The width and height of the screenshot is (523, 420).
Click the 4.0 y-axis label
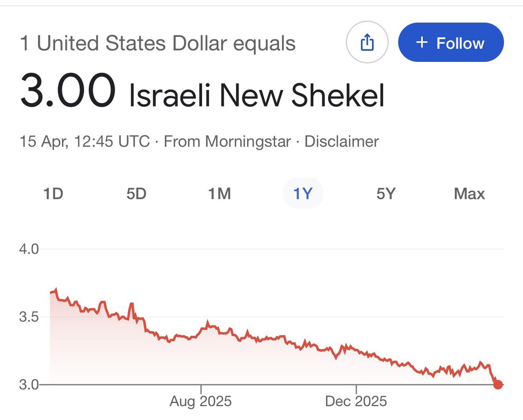pyautogui.click(x=29, y=249)
